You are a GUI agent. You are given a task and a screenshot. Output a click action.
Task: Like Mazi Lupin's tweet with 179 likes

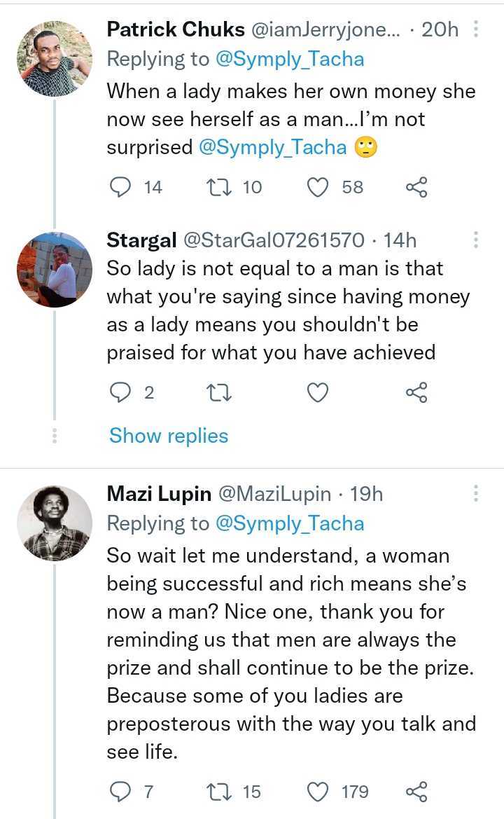[318, 792]
